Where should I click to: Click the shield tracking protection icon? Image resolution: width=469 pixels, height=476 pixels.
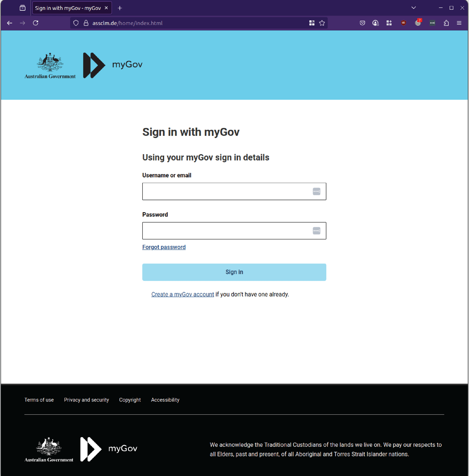[x=76, y=23]
